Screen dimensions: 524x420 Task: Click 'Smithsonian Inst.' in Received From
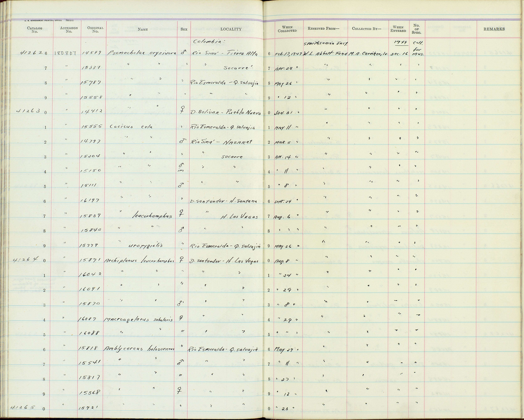click(326, 44)
